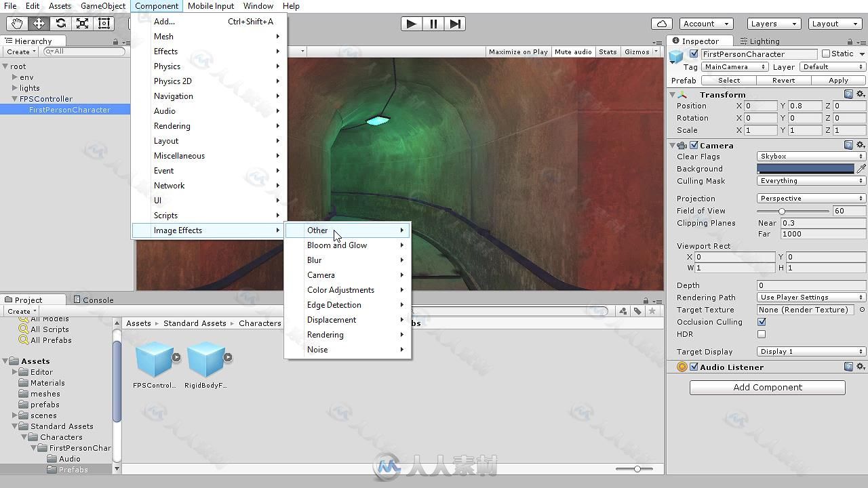Open Clear Flags dropdown Skybox
This screenshot has height=488, width=868.
pyautogui.click(x=811, y=157)
